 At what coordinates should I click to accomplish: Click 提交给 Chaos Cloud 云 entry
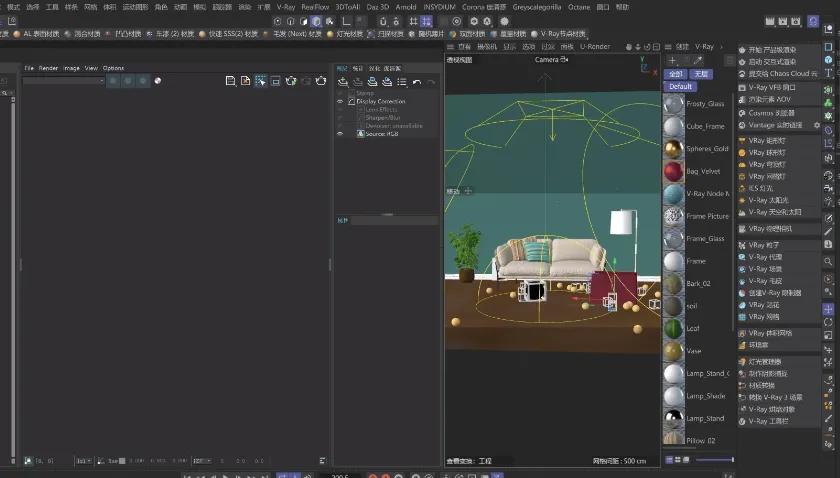click(778, 73)
